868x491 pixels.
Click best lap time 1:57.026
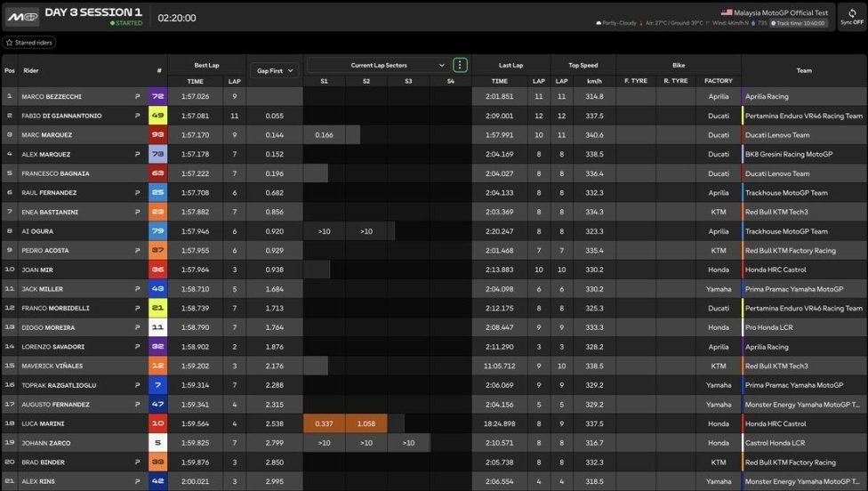tap(195, 96)
